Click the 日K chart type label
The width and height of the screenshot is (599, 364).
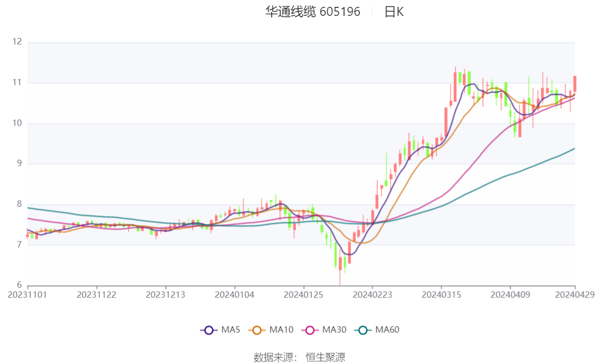394,12
